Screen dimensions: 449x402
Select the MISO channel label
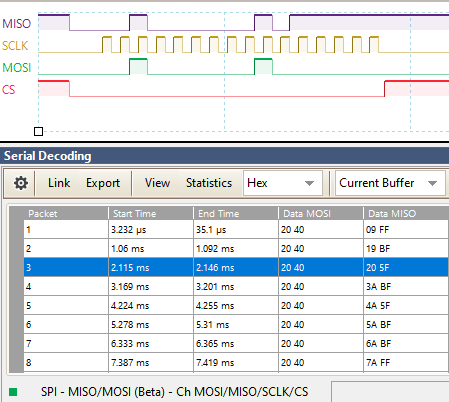pyautogui.click(x=17, y=24)
